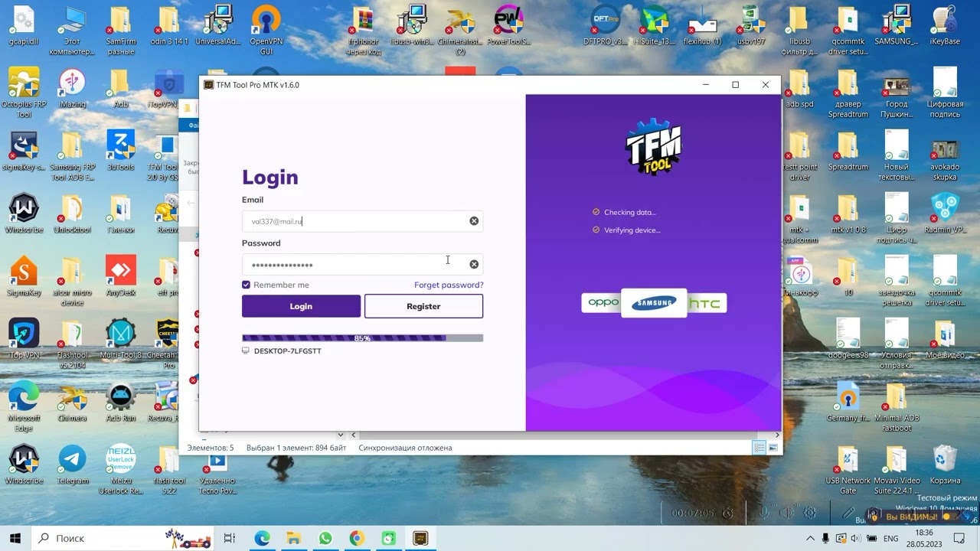
Task: Open the USB Network Gate desktop icon
Action: pos(848,470)
